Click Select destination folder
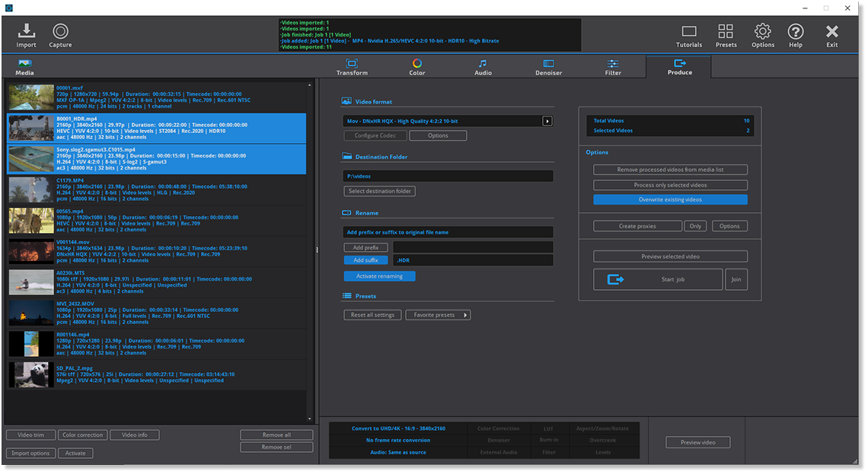This screenshot has height=474, width=868. coord(379,192)
